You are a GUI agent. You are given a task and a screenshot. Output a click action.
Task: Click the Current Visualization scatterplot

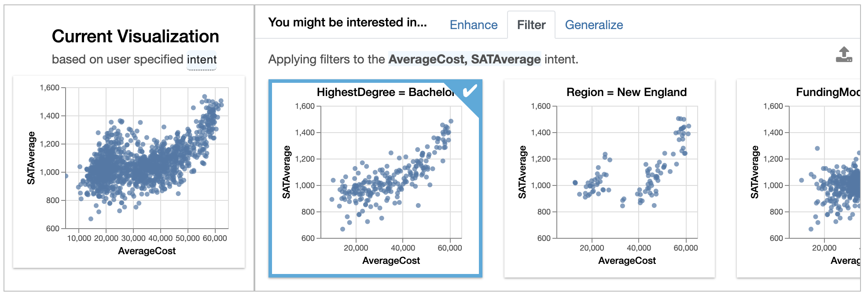pos(129,172)
